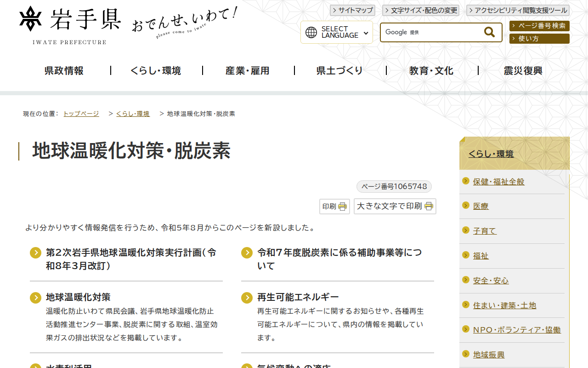Click the globe icon in the language selector
The image size is (588, 368).
pos(312,32)
